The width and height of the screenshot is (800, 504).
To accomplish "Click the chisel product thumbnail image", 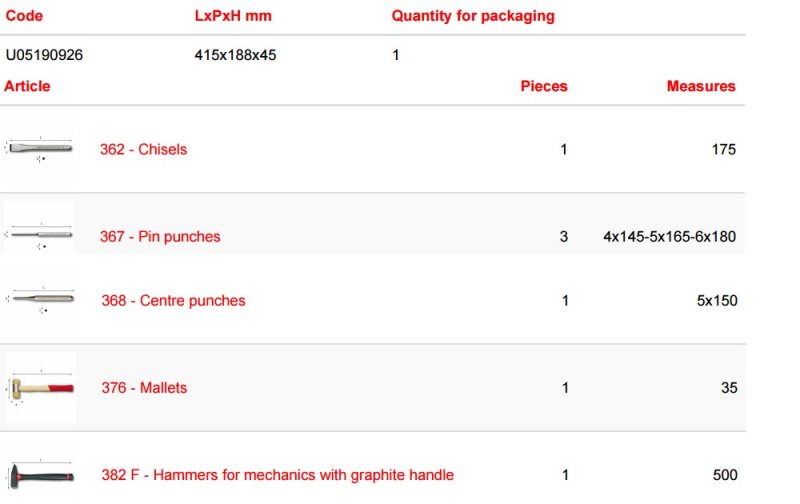I will click(x=39, y=148).
